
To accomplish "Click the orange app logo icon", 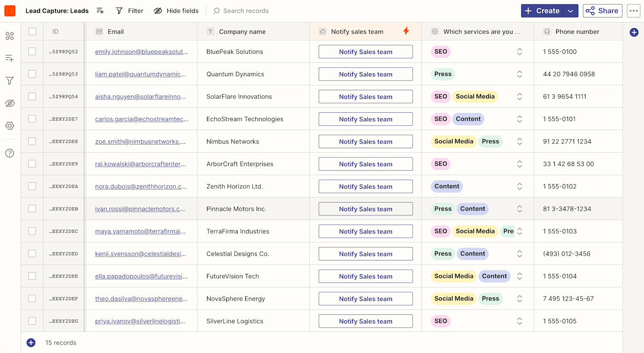I will point(10,11).
